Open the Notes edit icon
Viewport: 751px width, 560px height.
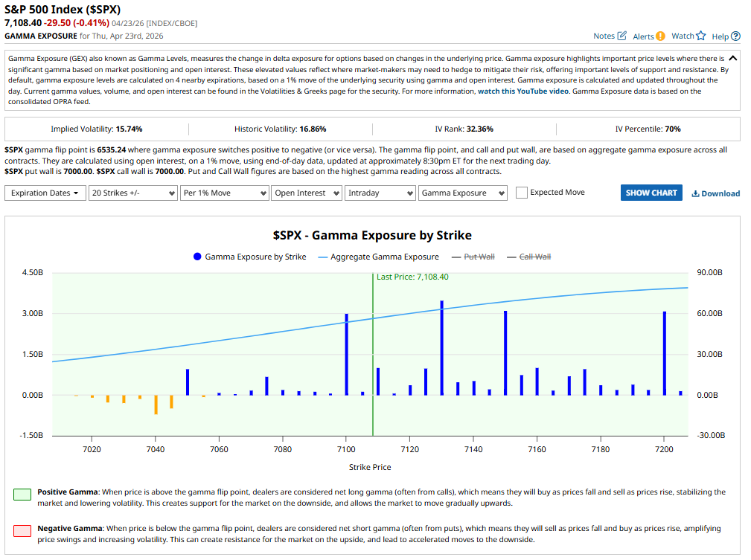(622, 36)
